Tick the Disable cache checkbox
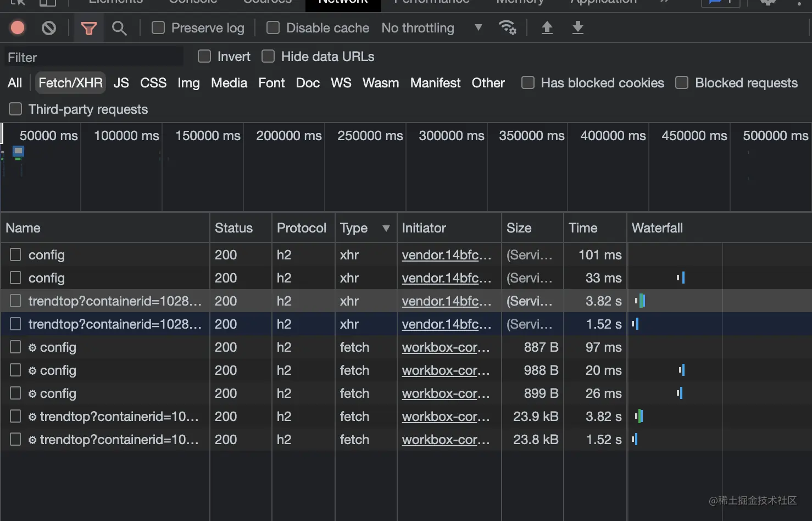 [x=273, y=27]
